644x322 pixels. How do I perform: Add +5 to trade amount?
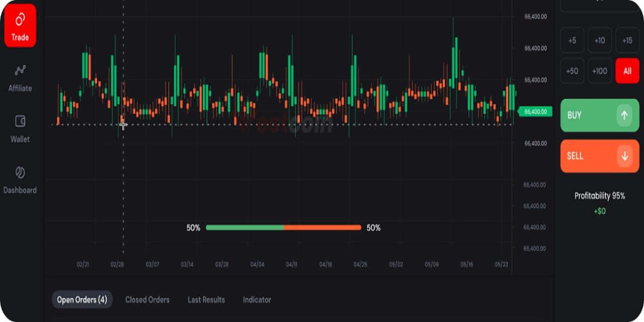click(x=572, y=41)
